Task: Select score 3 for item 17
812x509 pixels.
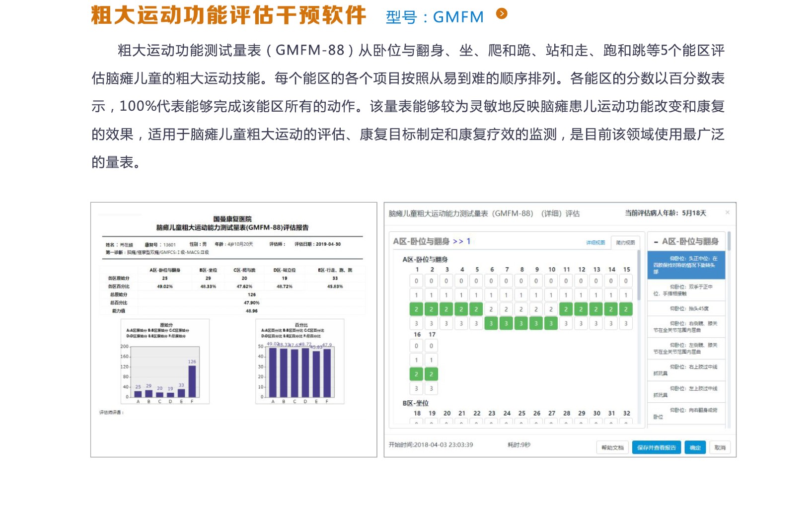Action: pyautogui.click(x=431, y=389)
